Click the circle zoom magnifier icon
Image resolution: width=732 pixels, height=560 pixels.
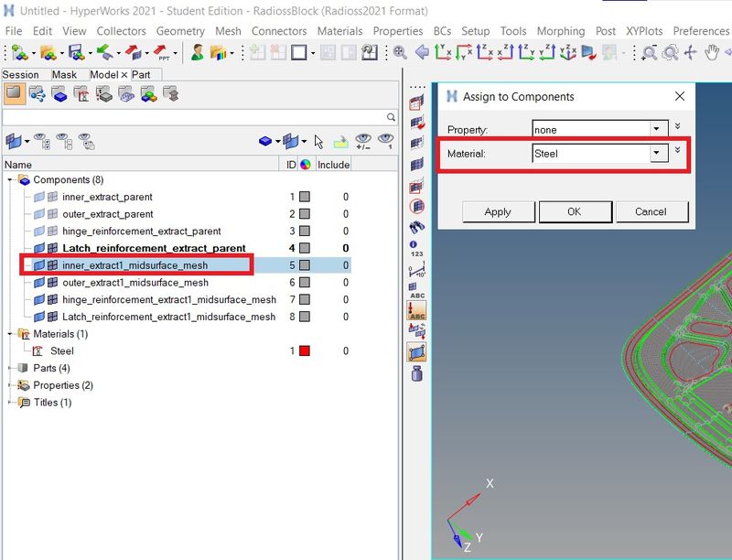[670, 52]
